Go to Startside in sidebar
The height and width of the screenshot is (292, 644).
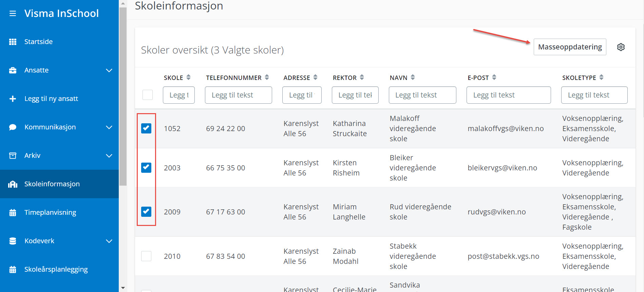[59, 42]
